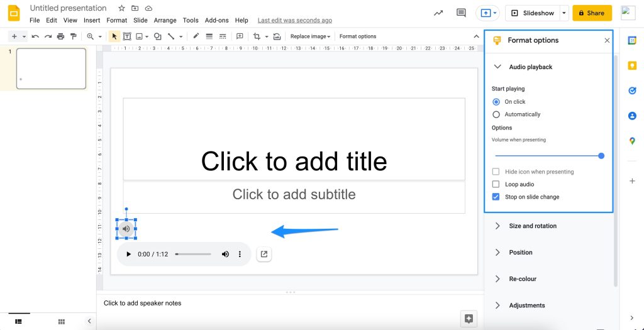Open Google Tasks side panel
The width and height of the screenshot is (644, 330).
tap(632, 91)
